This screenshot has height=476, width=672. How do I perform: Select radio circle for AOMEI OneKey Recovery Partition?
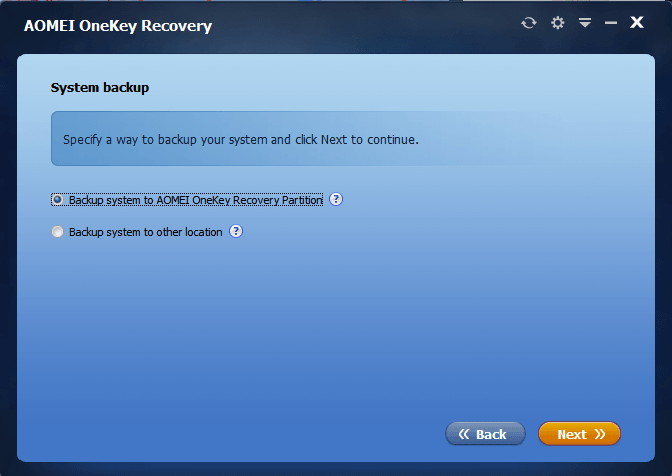(57, 200)
